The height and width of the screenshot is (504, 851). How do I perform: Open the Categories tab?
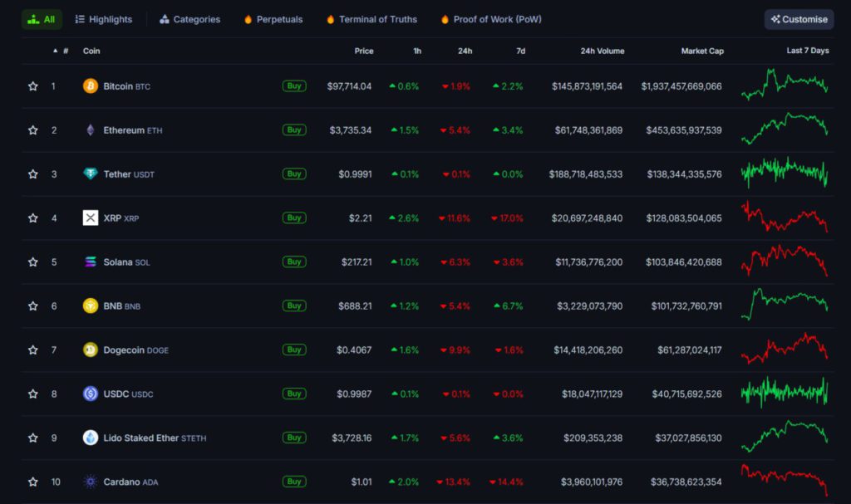pyautogui.click(x=190, y=19)
